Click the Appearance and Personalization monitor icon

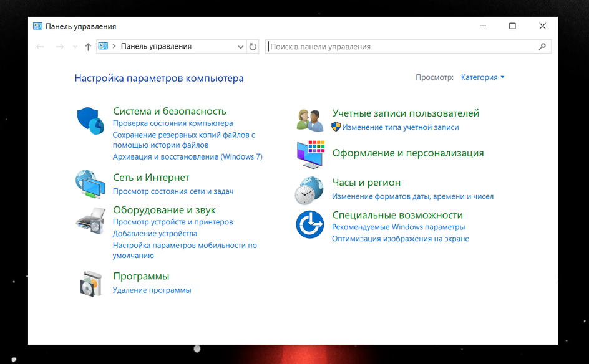(x=311, y=154)
